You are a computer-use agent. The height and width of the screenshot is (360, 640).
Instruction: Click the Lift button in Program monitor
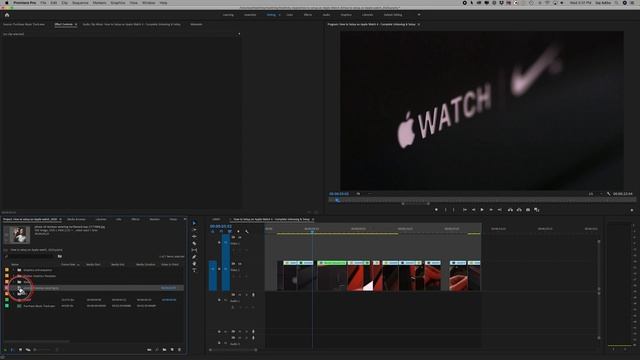(510, 210)
